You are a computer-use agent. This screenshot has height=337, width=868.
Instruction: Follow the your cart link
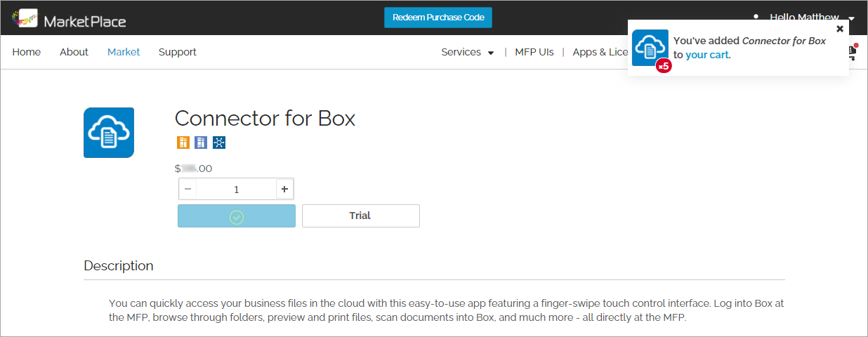pos(707,55)
